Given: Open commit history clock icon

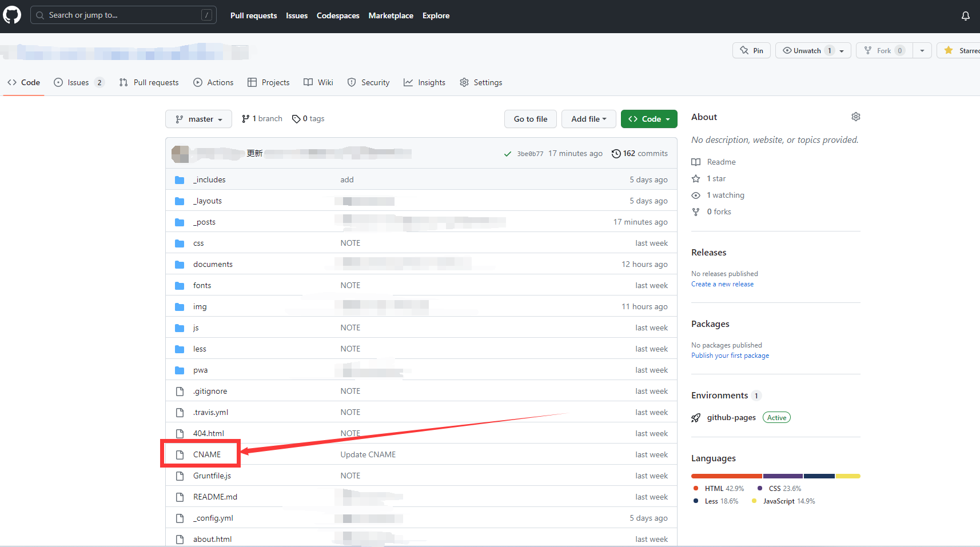Looking at the screenshot, I should [616, 153].
